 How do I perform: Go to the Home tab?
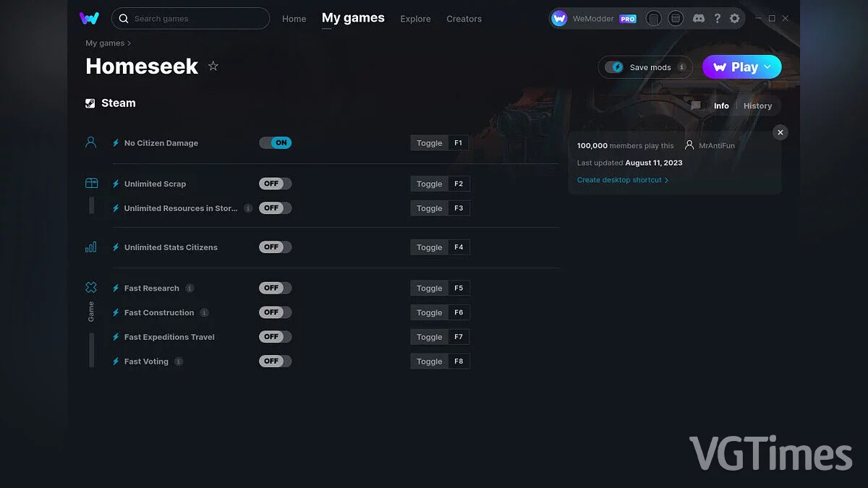tap(294, 19)
